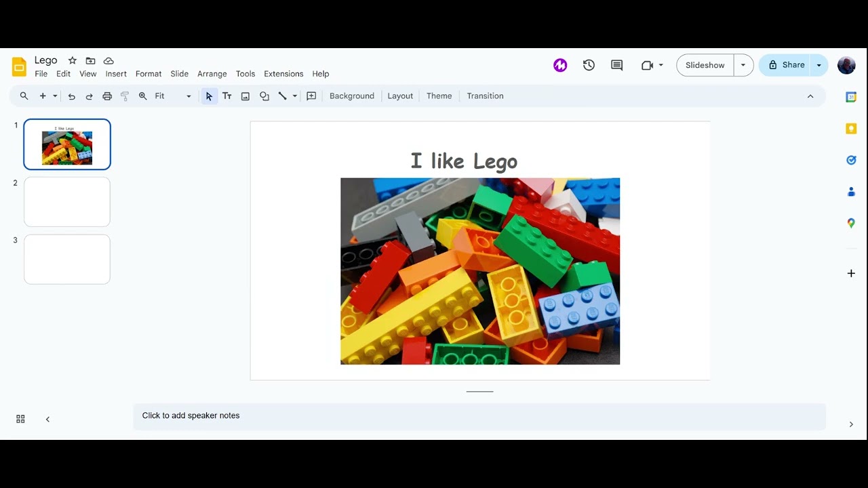This screenshot has width=868, height=488.
Task: Hide filmstrip with left chevron
Action: coord(47,420)
